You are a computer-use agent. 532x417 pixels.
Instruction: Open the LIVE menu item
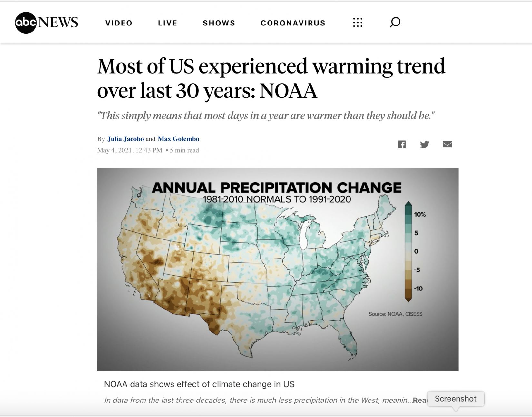(x=168, y=23)
